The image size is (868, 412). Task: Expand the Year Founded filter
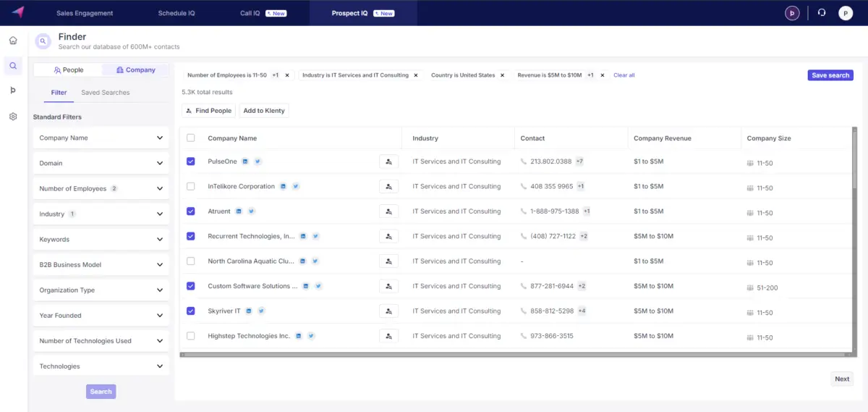click(101, 316)
